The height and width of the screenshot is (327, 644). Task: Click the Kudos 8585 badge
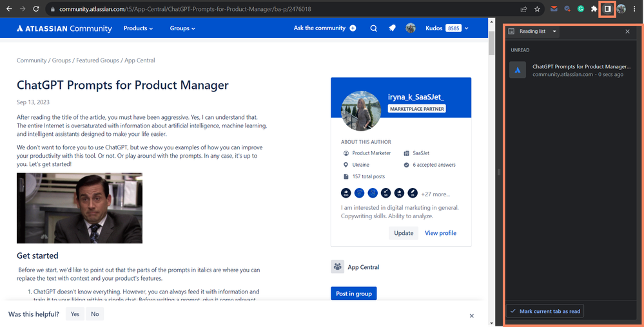tap(453, 28)
